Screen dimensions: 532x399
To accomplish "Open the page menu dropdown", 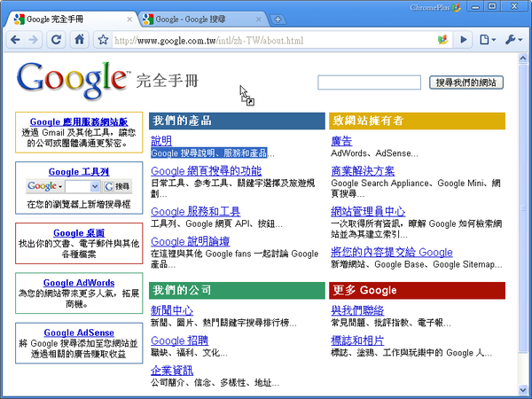I will coord(488,40).
